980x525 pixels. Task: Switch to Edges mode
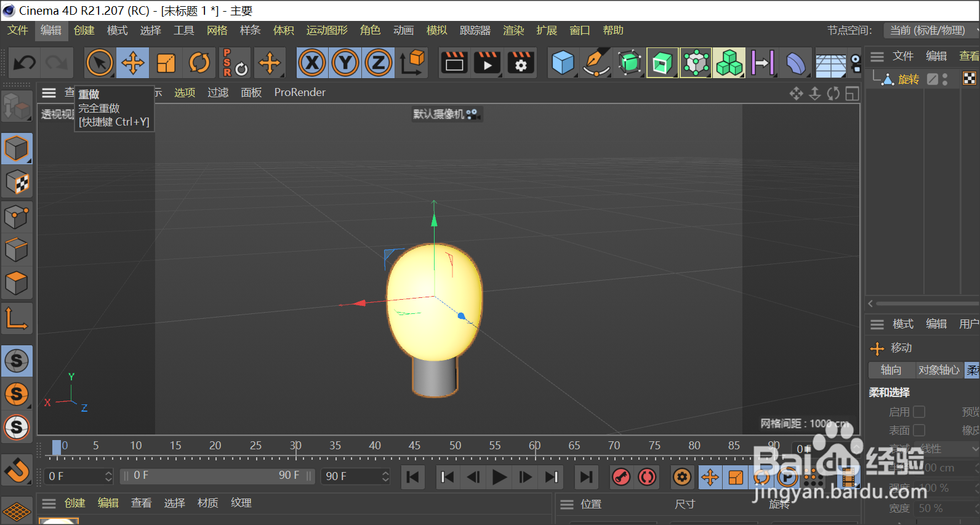pyautogui.click(x=17, y=250)
